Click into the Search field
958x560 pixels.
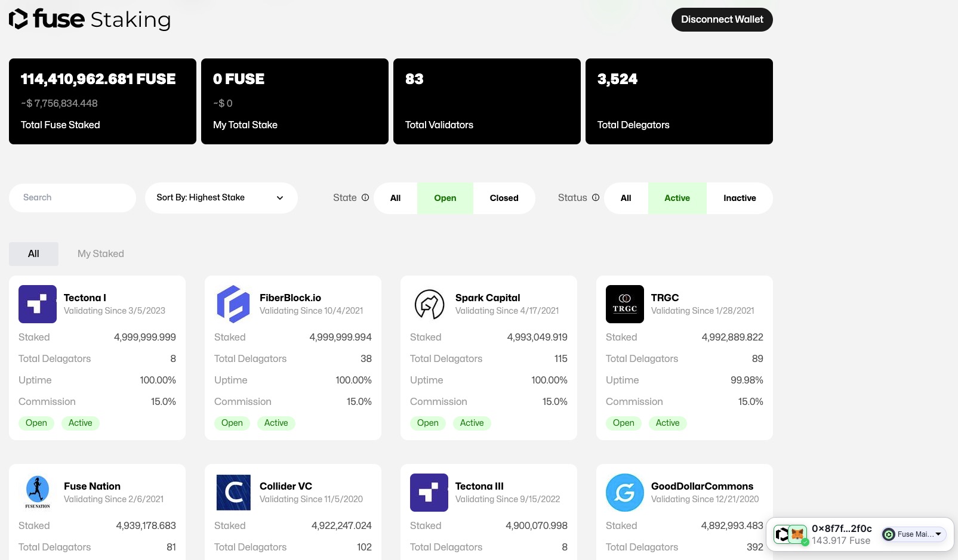pos(73,198)
